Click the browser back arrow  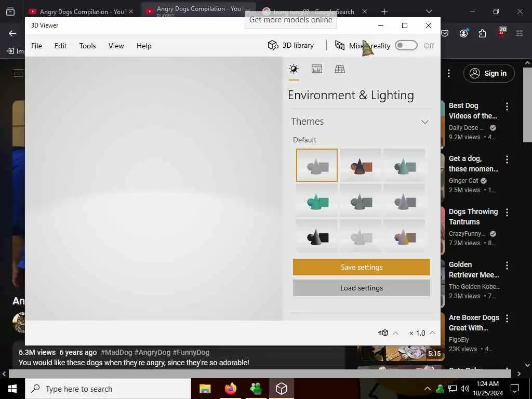coord(12,33)
